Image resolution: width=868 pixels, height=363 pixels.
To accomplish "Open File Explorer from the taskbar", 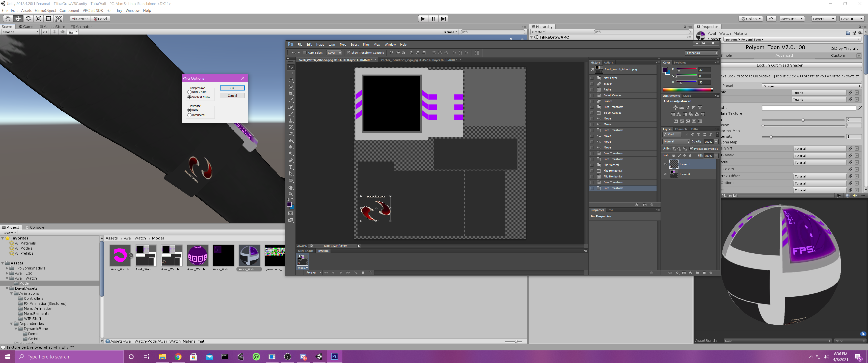I will click(x=162, y=357).
